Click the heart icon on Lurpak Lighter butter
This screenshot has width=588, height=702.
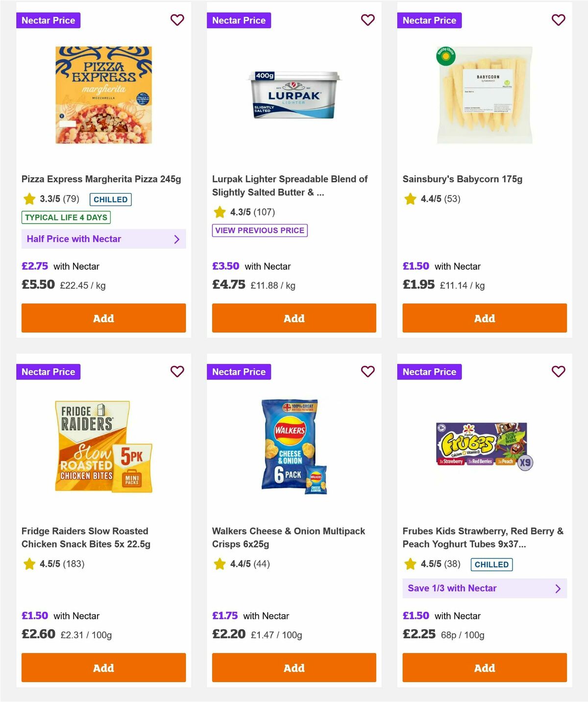(367, 20)
